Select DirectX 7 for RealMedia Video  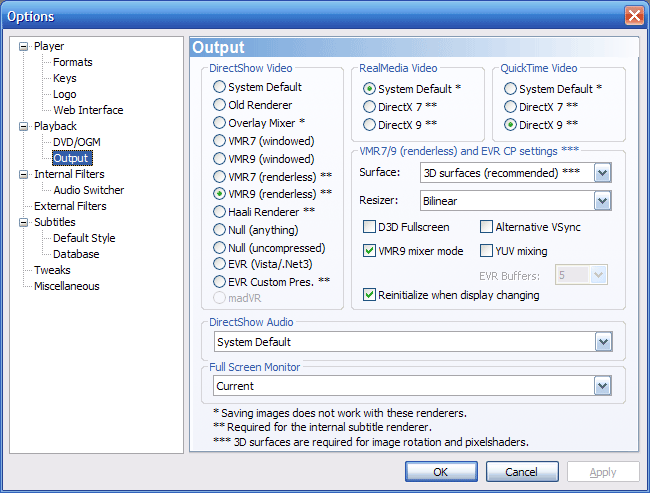[x=370, y=106]
